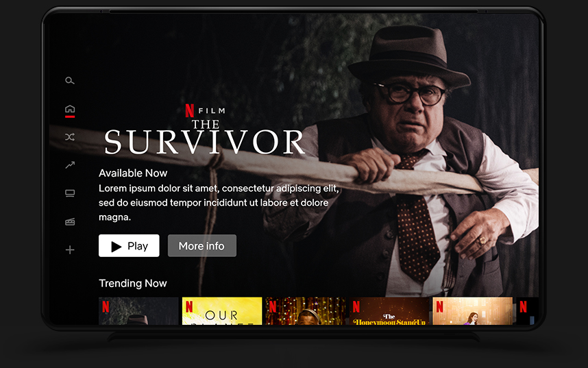The height and width of the screenshot is (368, 588).
Task: Click the Available Now label
Action: pos(133,173)
